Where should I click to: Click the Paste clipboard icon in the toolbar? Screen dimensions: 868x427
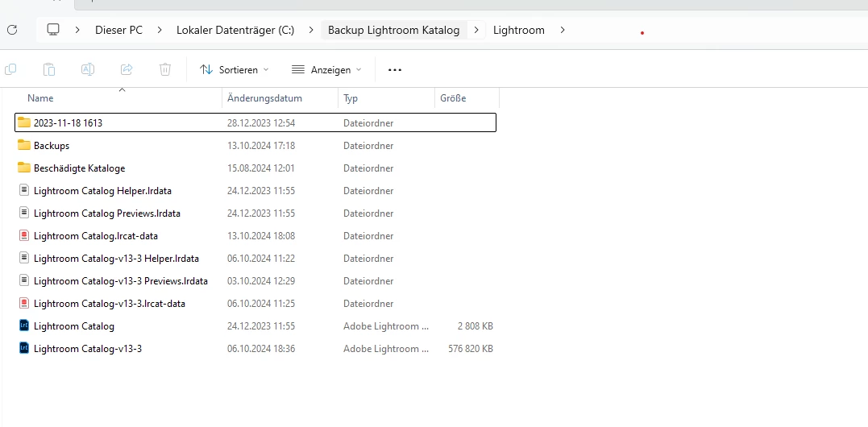coord(49,70)
